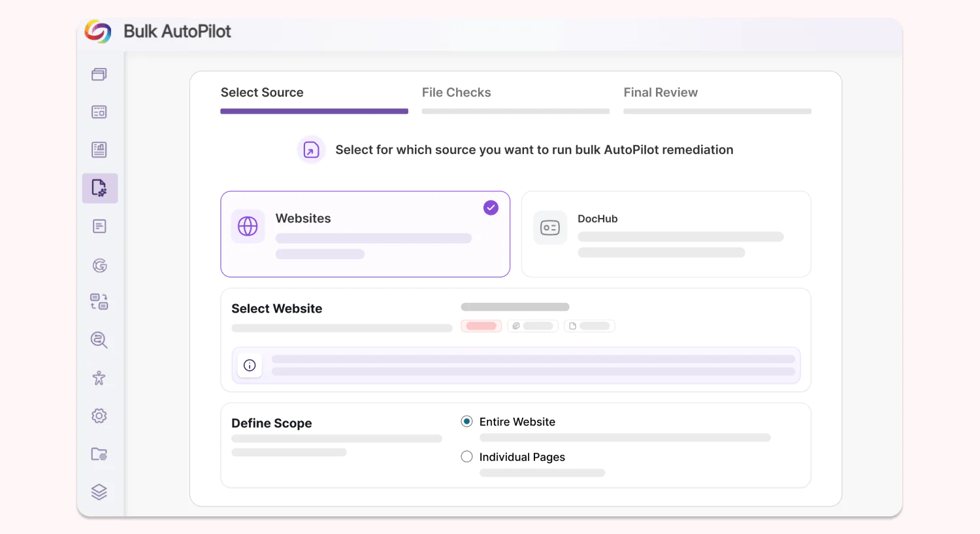Click the app logo beside Bulk AutoPilot
This screenshot has height=534, width=980.
98,31
